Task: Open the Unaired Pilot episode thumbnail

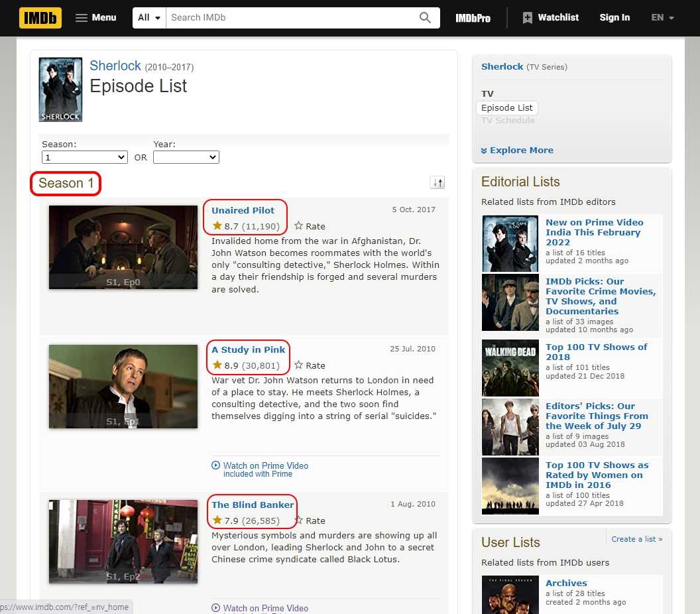Action: point(123,247)
